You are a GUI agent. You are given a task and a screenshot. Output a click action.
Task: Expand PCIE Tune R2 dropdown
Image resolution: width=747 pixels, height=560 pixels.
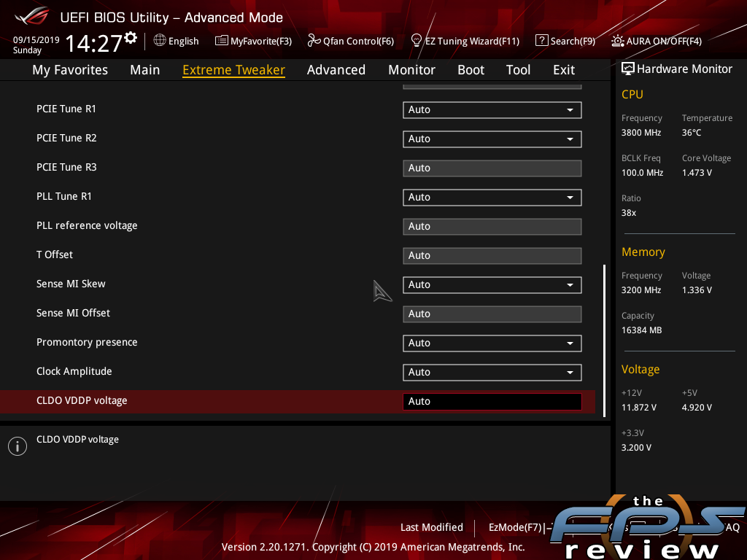point(492,139)
